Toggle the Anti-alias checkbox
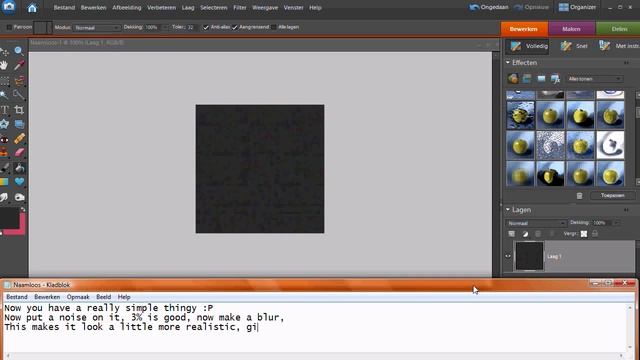 [206, 27]
